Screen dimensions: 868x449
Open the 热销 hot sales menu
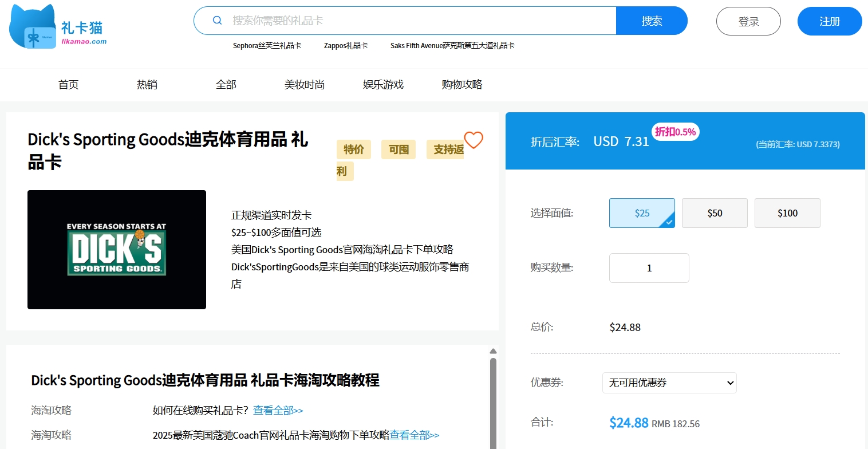pyautogui.click(x=147, y=85)
